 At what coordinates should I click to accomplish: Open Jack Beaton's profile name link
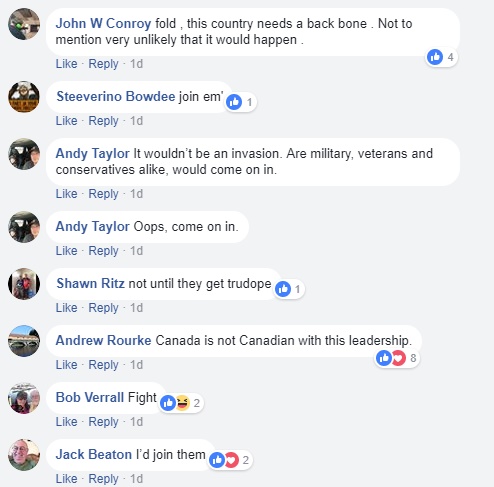click(x=94, y=454)
